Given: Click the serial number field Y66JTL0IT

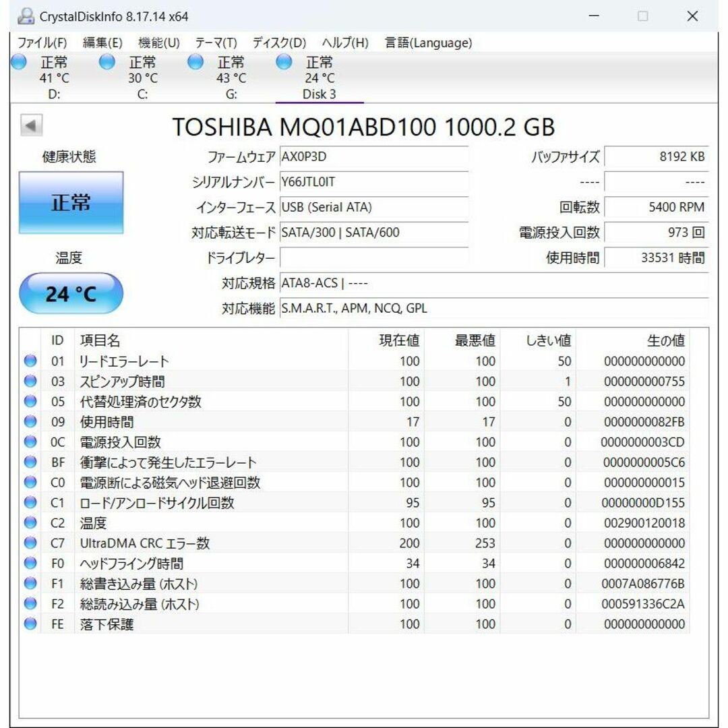Looking at the screenshot, I should [373, 182].
